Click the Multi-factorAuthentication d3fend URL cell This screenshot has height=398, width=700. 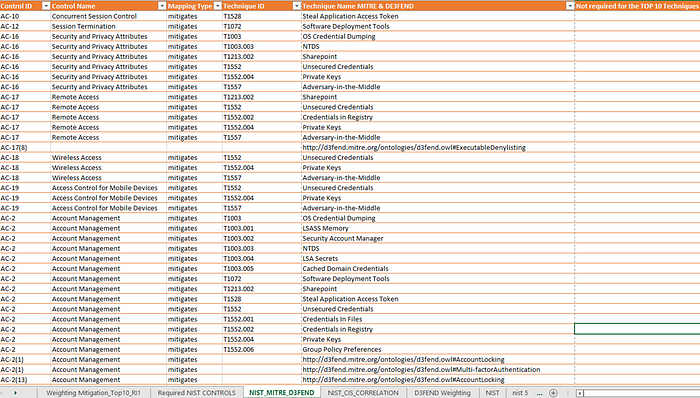click(438, 369)
